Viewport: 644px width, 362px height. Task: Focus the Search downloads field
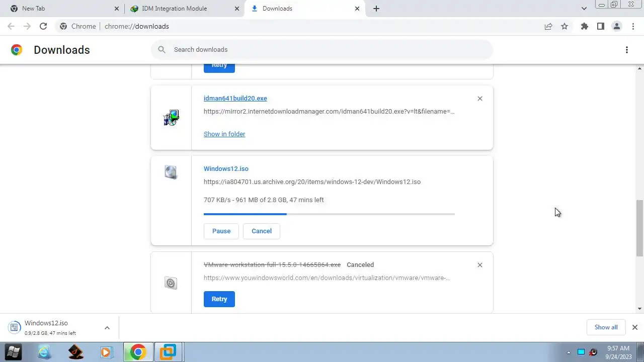322,50
